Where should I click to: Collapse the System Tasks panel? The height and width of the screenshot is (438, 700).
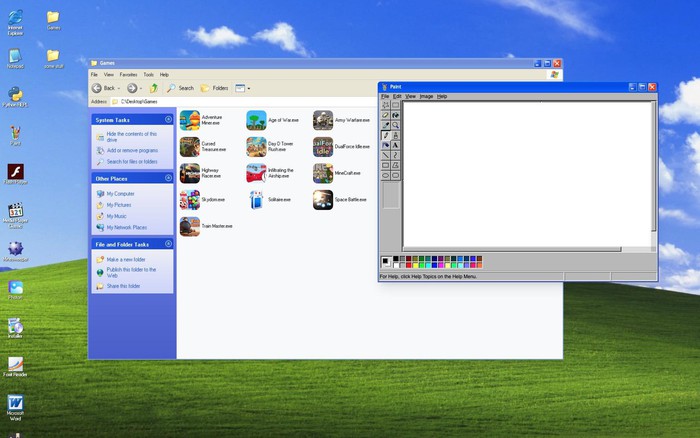click(168, 119)
